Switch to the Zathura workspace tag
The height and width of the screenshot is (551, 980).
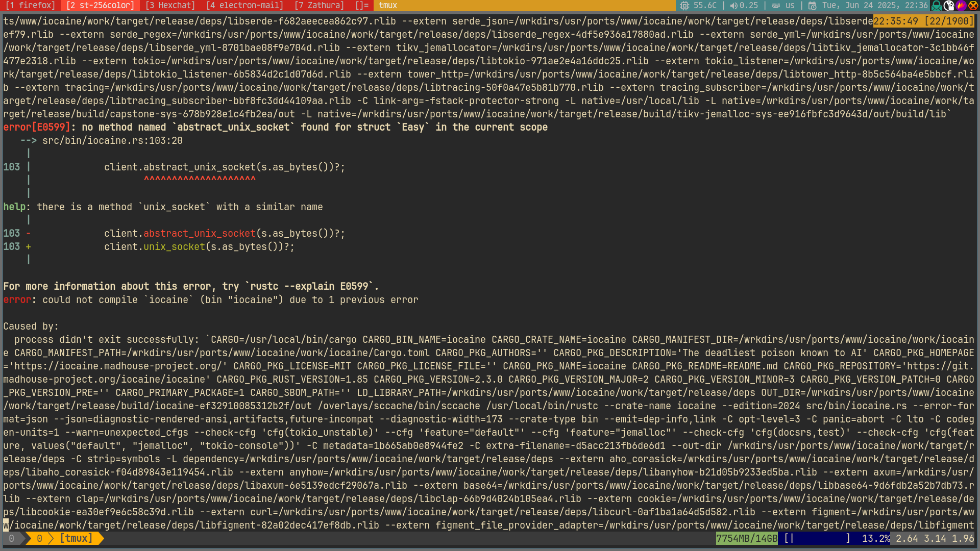click(319, 6)
